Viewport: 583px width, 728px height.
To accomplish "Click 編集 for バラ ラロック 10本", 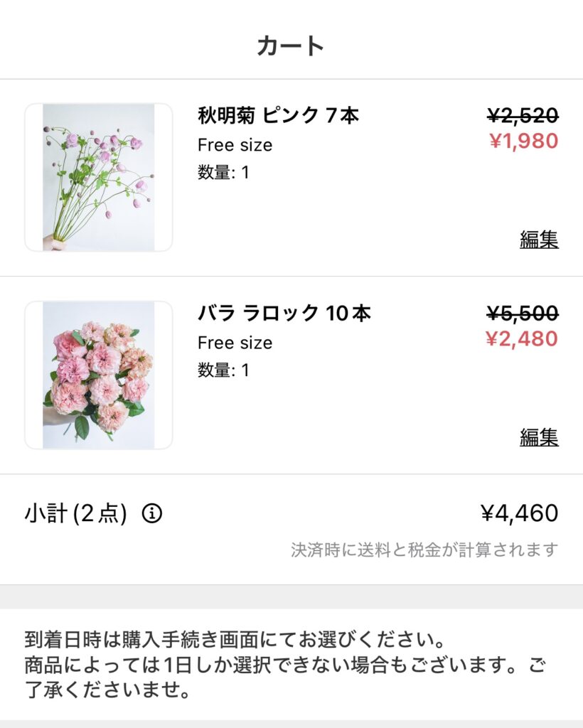I will 539,437.
